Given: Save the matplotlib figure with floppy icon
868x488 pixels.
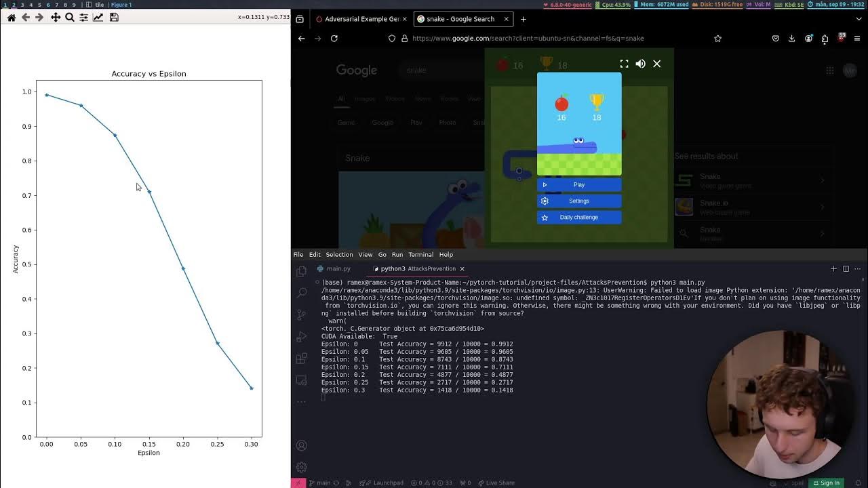Looking at the screenshot, I should [x=114, y=18].
